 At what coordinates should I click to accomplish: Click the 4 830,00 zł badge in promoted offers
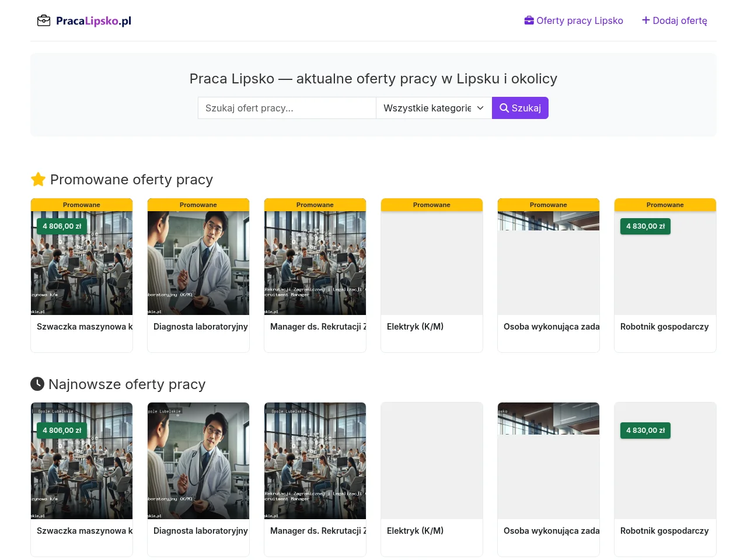(x=645, y=226)
